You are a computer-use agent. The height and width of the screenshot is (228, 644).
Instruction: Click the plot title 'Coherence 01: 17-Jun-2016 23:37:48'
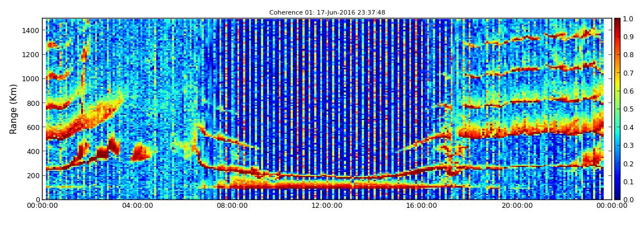(x=327, y=13)
